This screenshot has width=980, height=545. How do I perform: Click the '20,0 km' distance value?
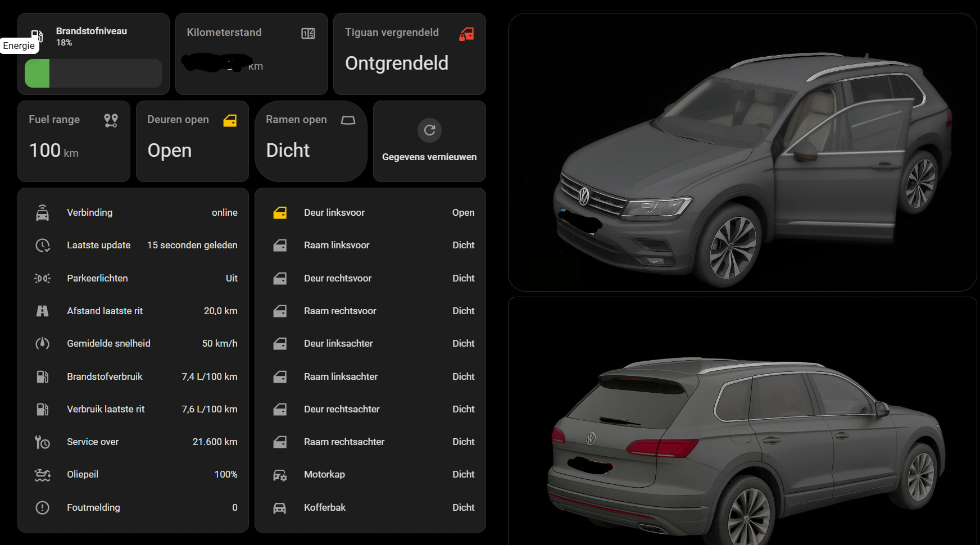tap(221, 311)
